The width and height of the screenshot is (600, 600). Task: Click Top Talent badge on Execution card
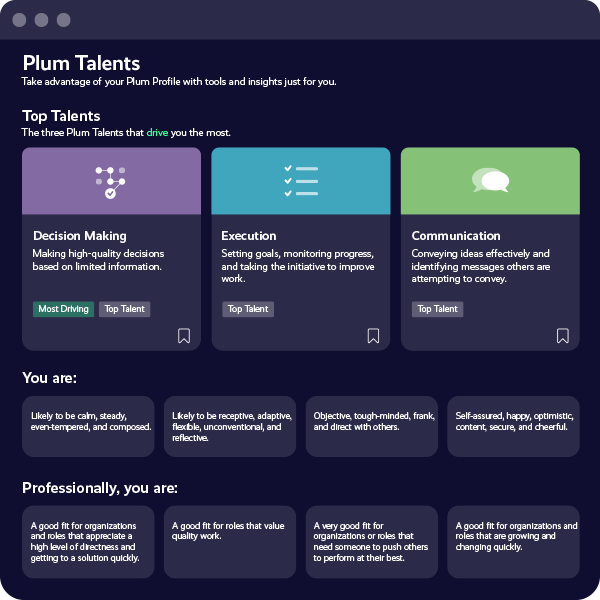click(x=248, y=309)
